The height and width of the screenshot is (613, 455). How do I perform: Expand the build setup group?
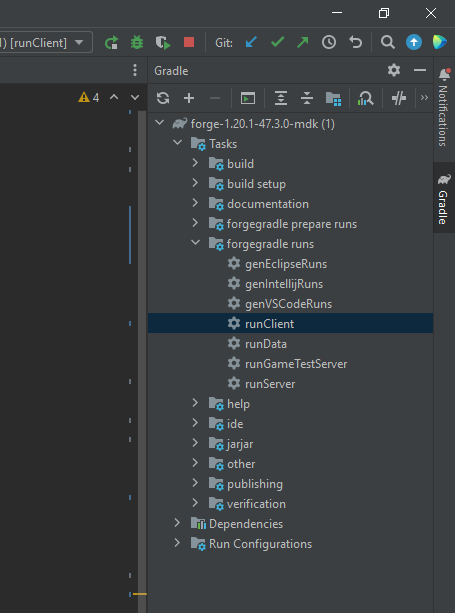[195, 183]
